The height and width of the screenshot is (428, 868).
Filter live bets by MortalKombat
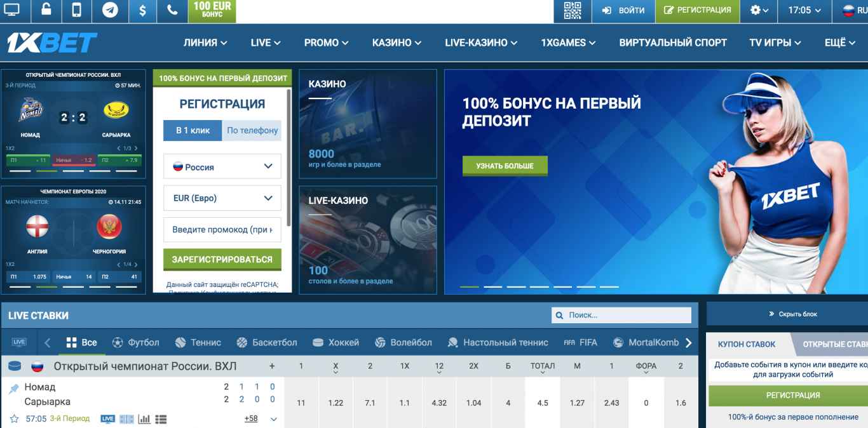coord(646,342)
